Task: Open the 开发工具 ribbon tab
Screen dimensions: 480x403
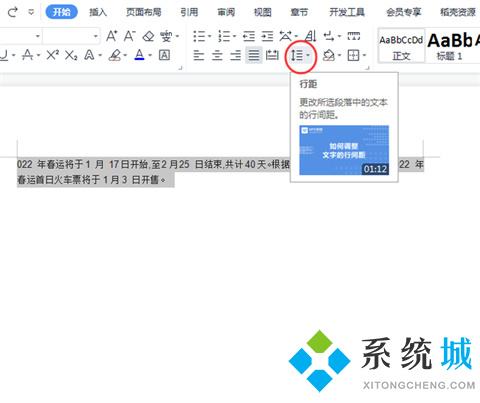Action: [347, 12]
